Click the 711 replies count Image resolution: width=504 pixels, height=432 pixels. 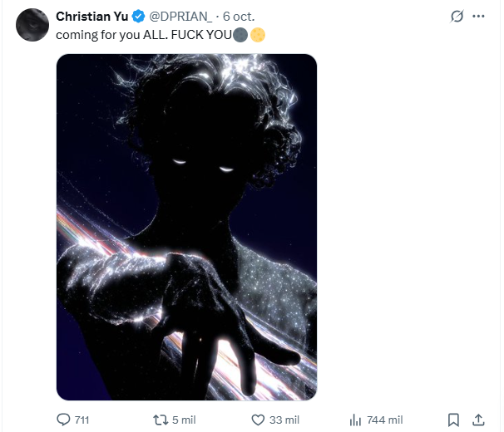point(82,420)
